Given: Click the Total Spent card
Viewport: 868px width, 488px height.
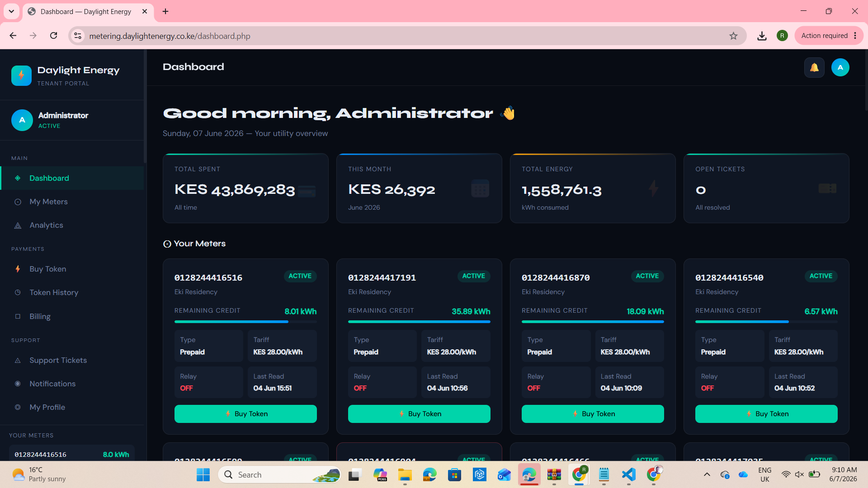Looking at the screenshot, I should (245, 188).
